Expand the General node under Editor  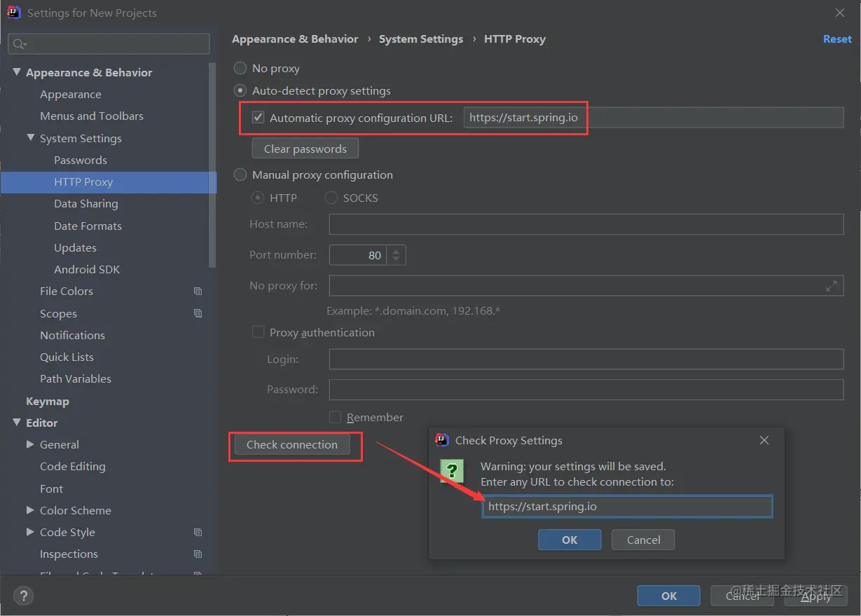pyautogui.click(x=30, y=444)
